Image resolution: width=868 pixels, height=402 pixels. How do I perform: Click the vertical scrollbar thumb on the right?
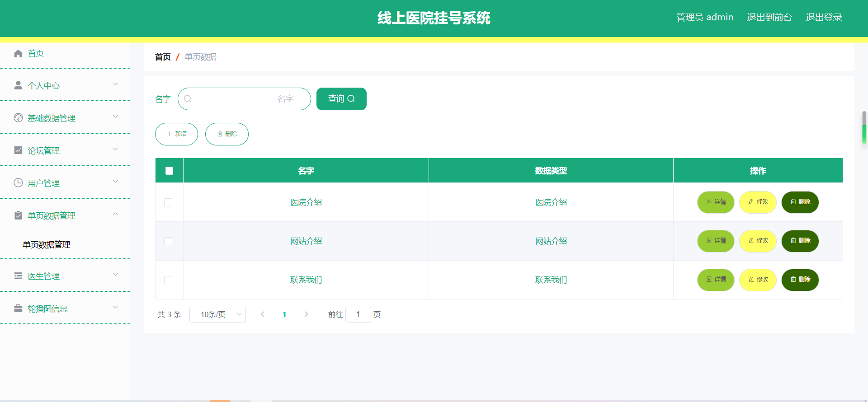click(x=864, y=127)
